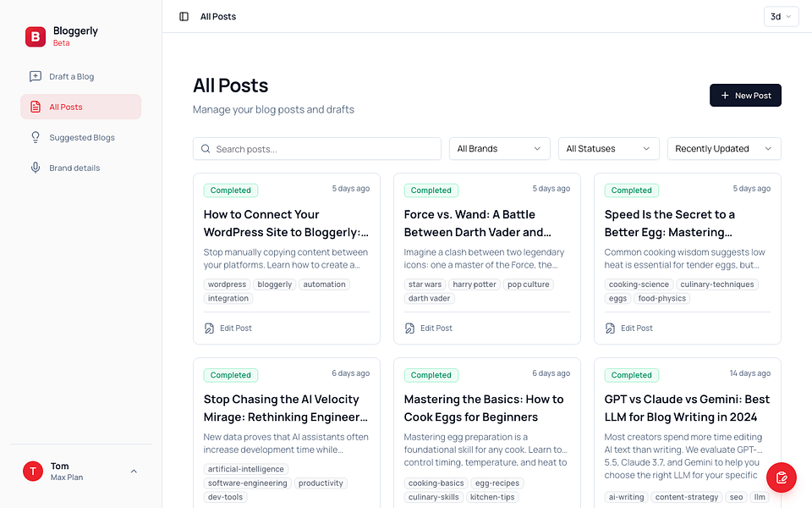
Task: Click the Brand details microphone icon
Action: click(x=36, y=168)
